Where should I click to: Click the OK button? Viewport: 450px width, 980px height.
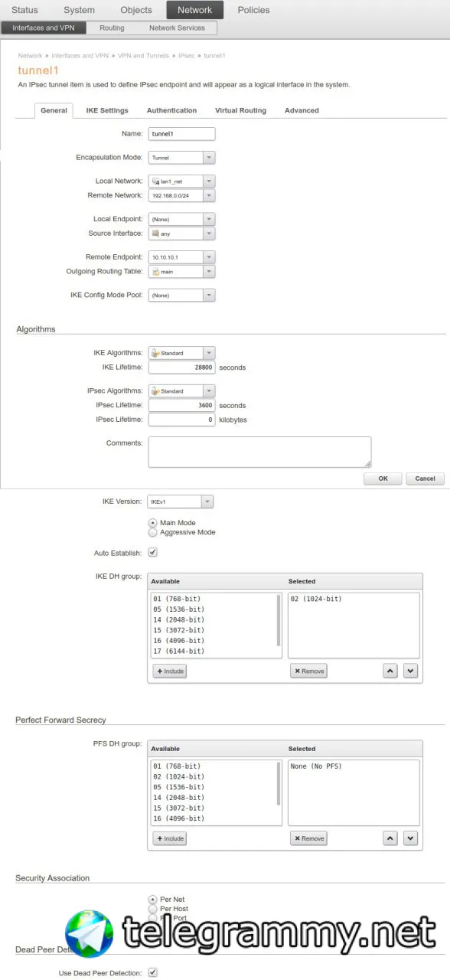pyautogui.click(x=383, y=479)
